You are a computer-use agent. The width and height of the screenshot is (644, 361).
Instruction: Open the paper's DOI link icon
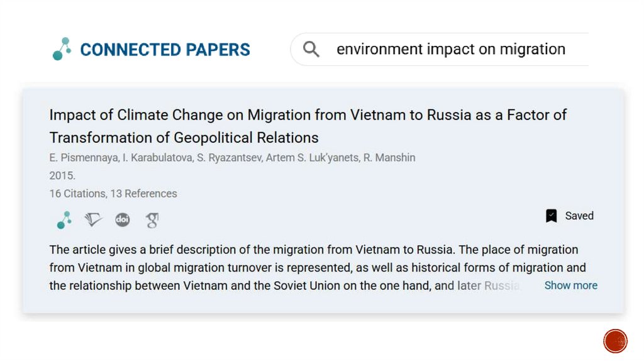[x=122, y=220]
